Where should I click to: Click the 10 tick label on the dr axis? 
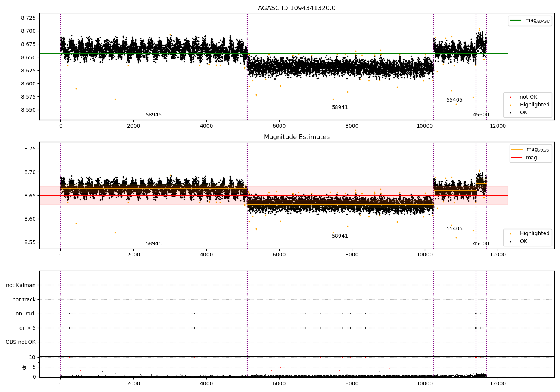tap(32, 357)
